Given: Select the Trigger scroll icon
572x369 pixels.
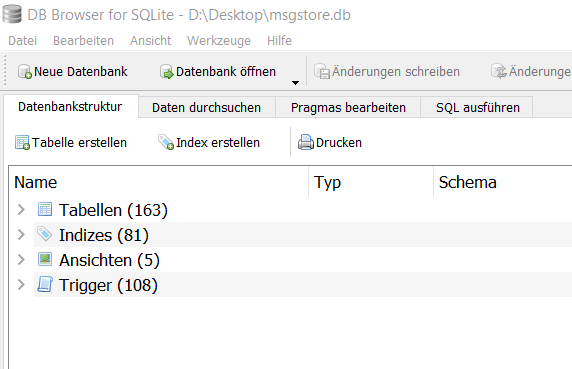Looking at the screenshot, I should [x=45, y=285].
